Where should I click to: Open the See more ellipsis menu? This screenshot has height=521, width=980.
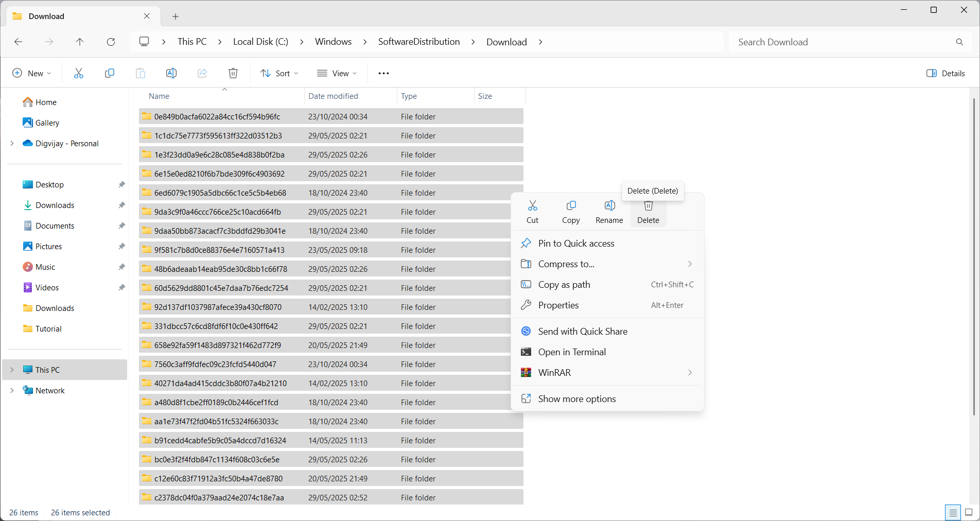point(383,73)
